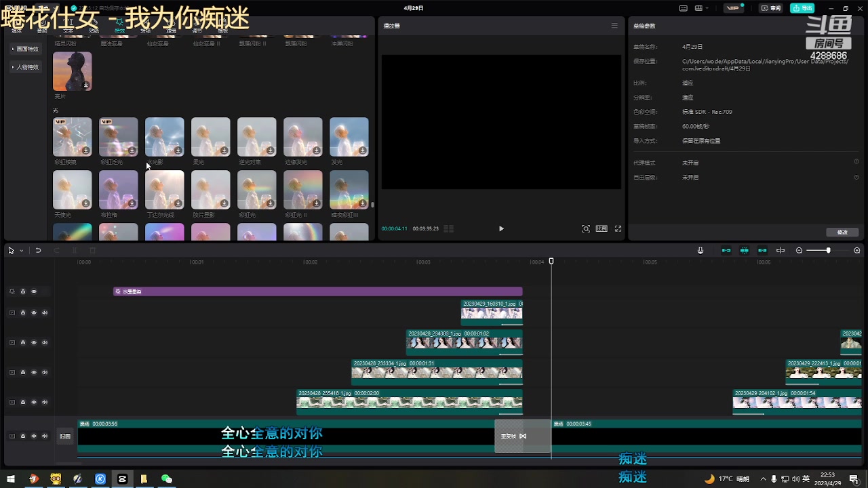868x488 pixels.
Task: Select the 20230428_234303_1.jpg clip
Action: pos(464,342)
